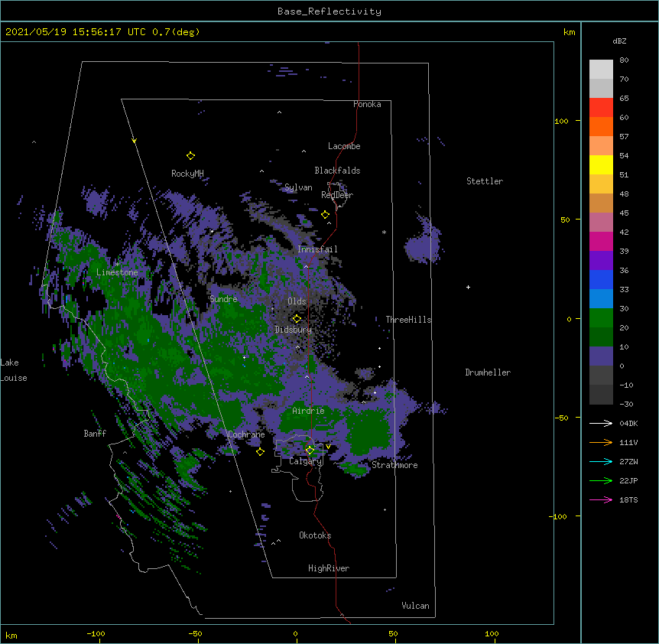The height and width of the screenshot is (644, 659).
Task: Click the red 60 dBZ color swatch
Action: coord(601,108)
